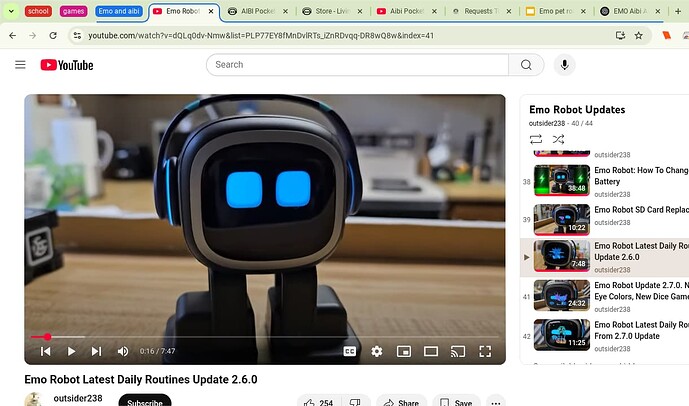Image resolution: width=689 pixels, height=406 pixels.
Task: Mute the video volume
Action: (x=123, y=351)
